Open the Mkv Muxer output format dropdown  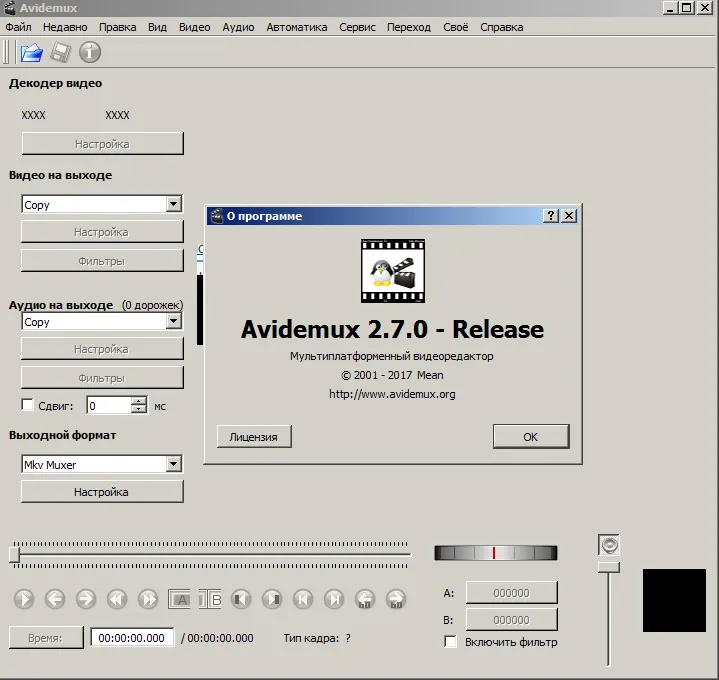[173, 464]
